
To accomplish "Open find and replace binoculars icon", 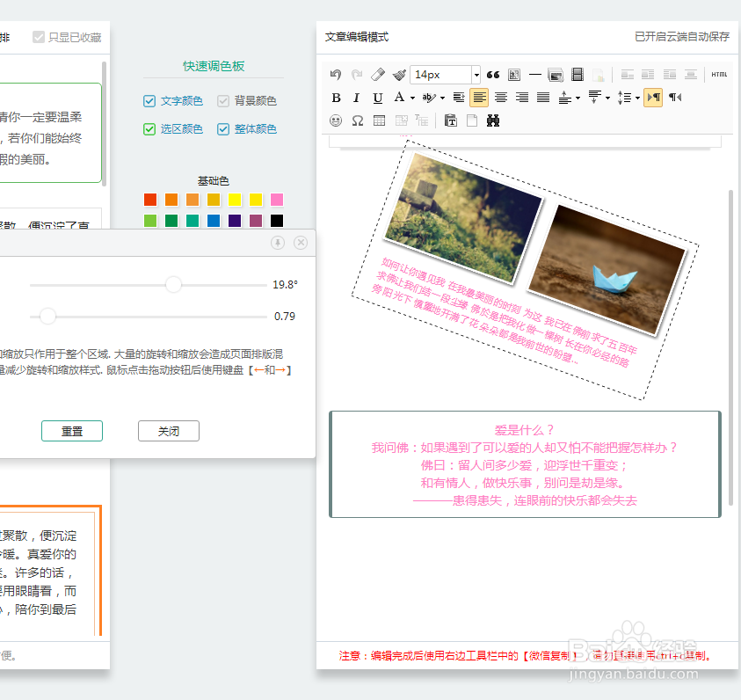I will 493,120.
